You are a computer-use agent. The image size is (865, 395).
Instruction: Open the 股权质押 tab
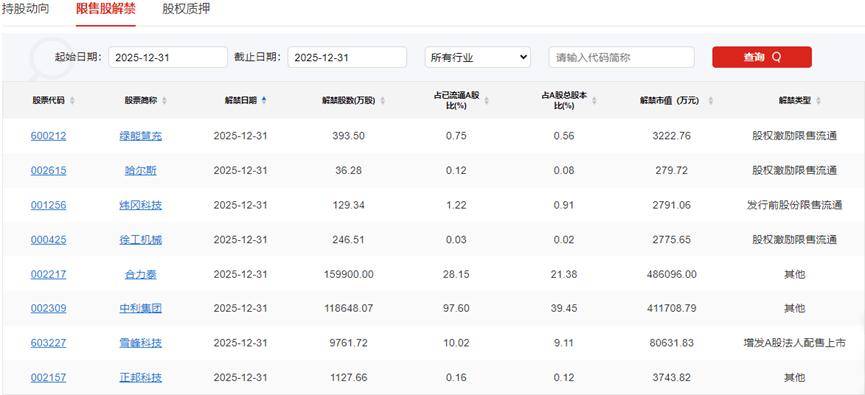[186, 9]
